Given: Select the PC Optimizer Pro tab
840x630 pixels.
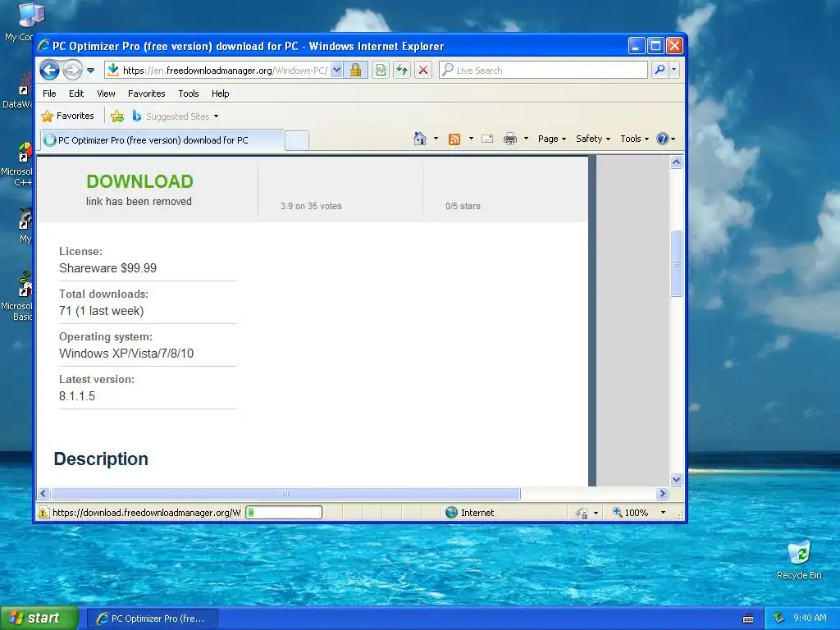Looking at the screenshot, I should 162,140.
